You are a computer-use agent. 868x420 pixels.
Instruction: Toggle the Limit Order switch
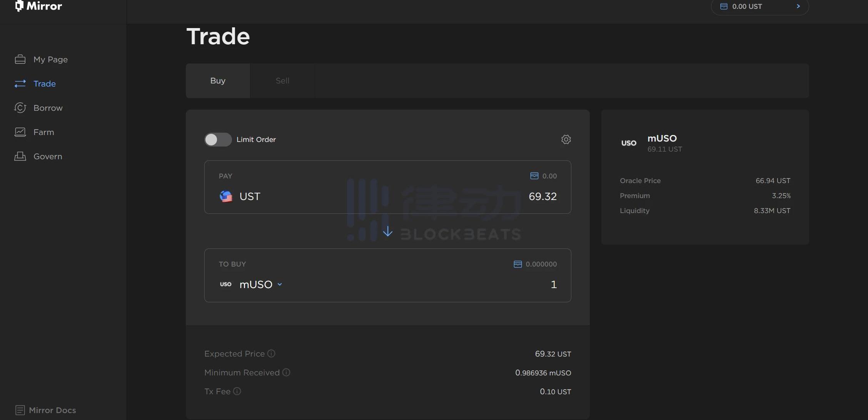(x=218, y=139)
